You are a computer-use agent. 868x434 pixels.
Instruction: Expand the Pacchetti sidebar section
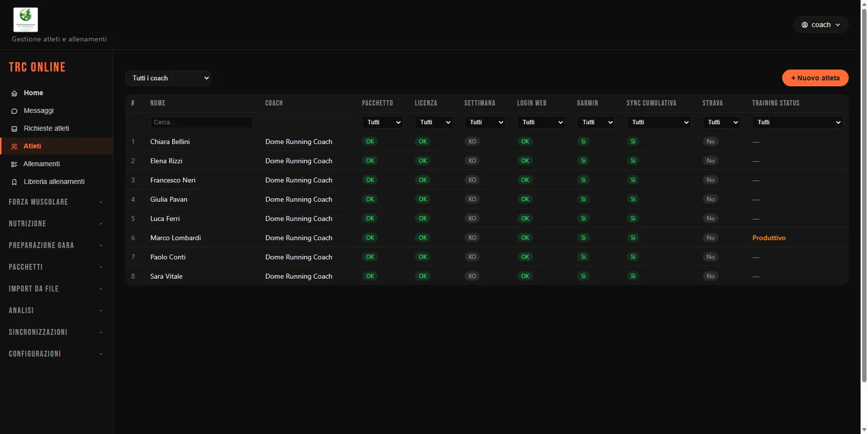click(56, 267)
